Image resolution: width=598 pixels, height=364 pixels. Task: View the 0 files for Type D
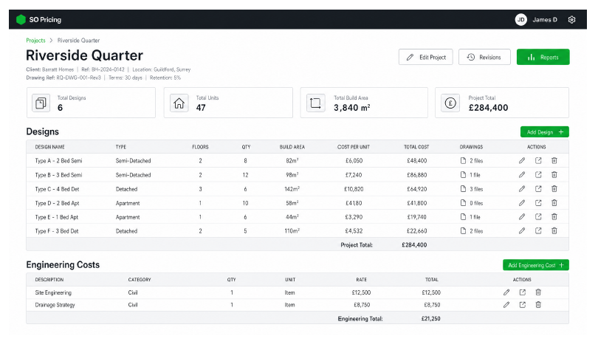tap(472, 203)
